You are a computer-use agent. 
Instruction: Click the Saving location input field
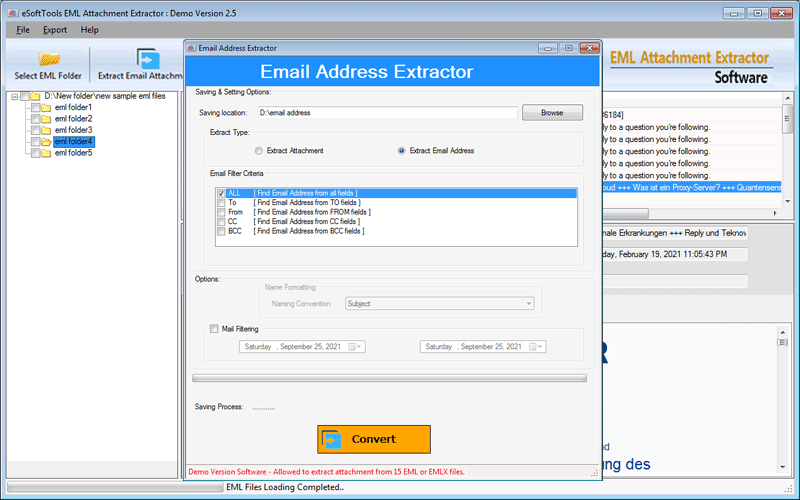(387, 113)
